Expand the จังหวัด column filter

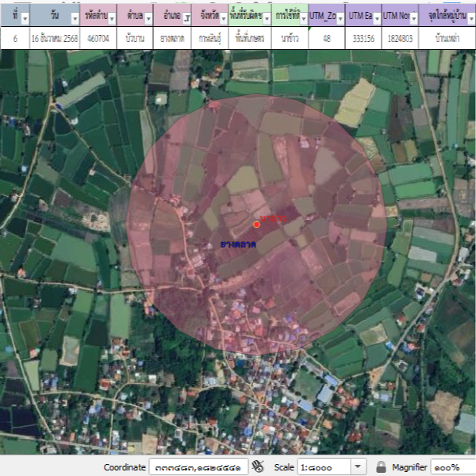click(223, 17)
